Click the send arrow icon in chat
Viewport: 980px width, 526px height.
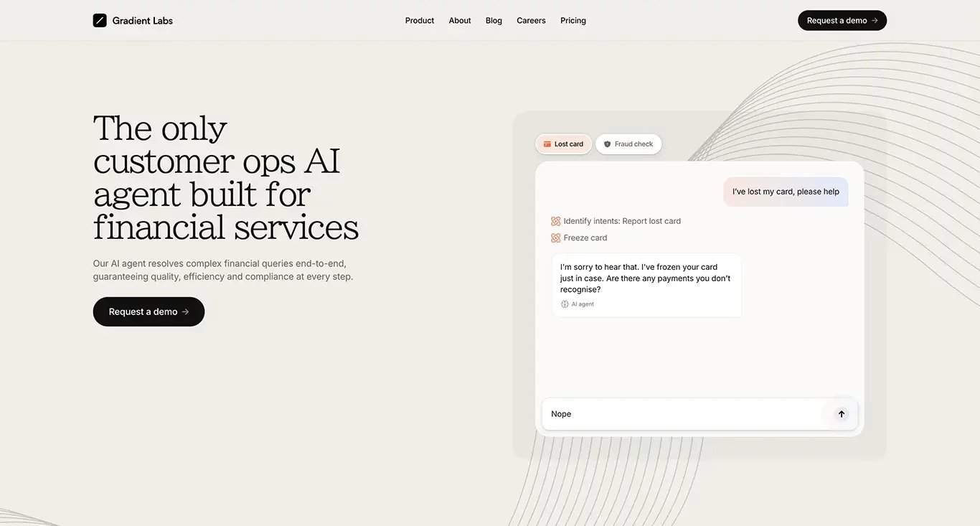[842, 414]
